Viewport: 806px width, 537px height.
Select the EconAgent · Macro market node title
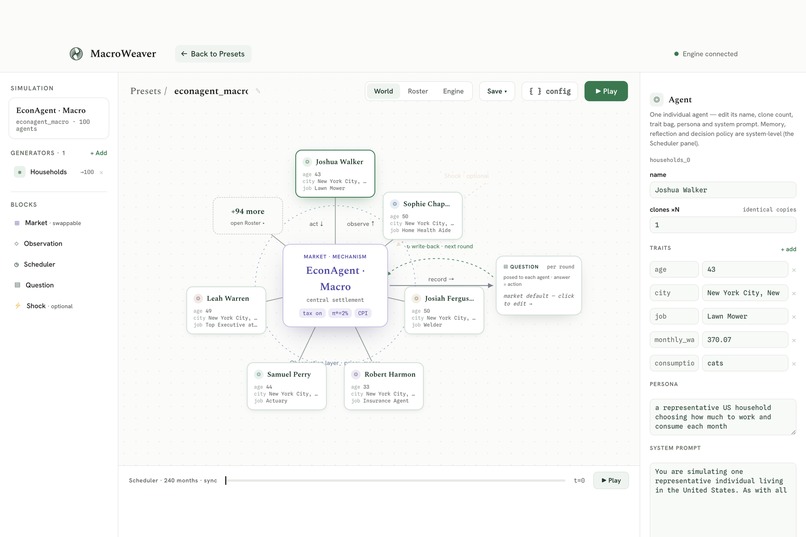[x=335, y=279]
